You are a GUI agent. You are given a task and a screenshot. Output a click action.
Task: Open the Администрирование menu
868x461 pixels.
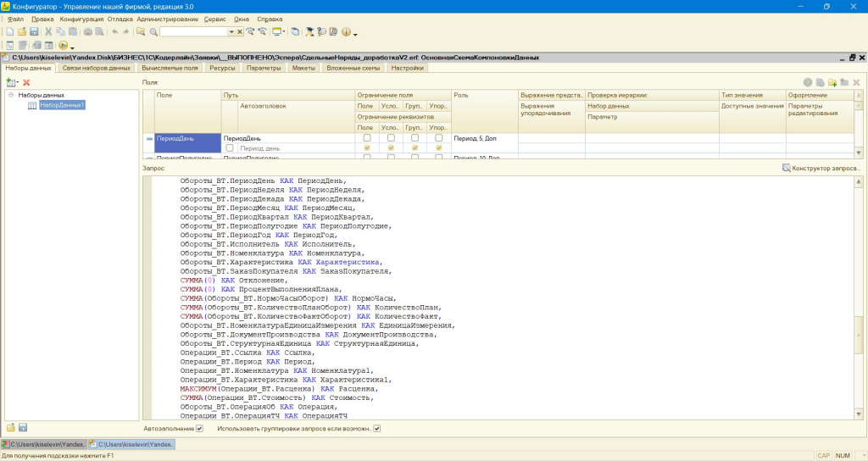pyautogui.click(x=167, y=19)
